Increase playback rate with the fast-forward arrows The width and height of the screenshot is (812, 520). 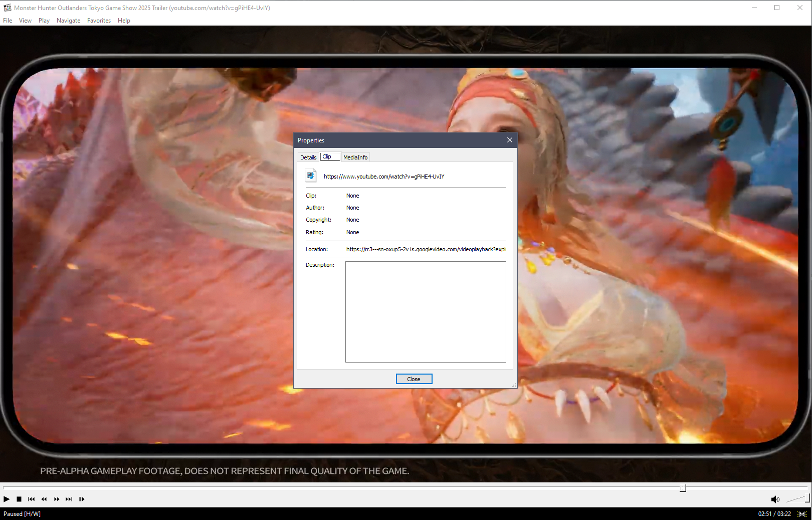(x=57, y=499)
